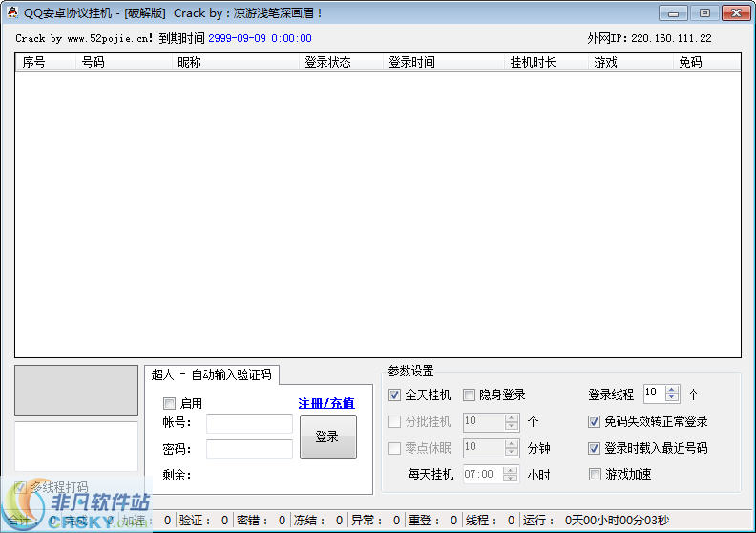Increase 登录线程 value with up arrow

click(x=672, y=390)
